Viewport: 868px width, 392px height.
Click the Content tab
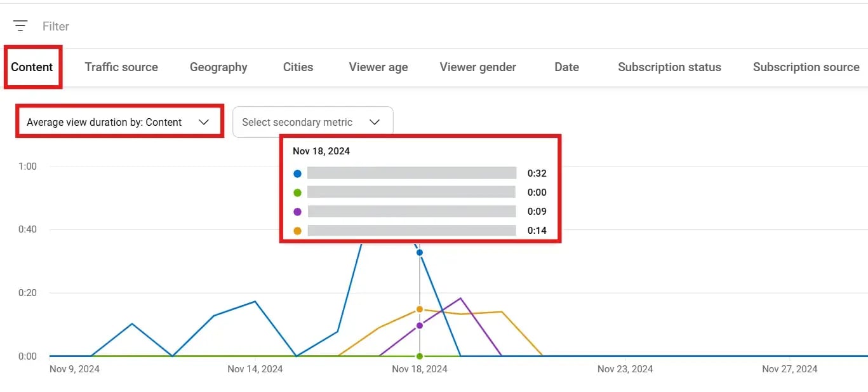tap(32, 67)
